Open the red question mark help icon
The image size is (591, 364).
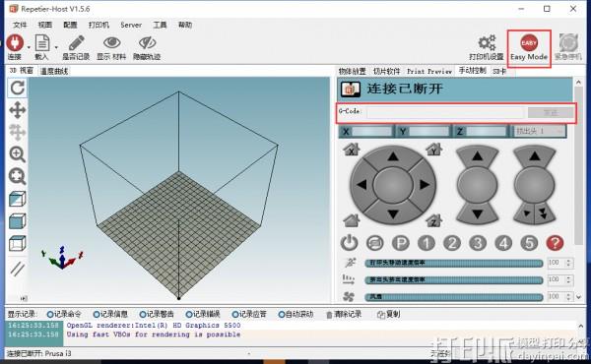click(x=555, y=243)
